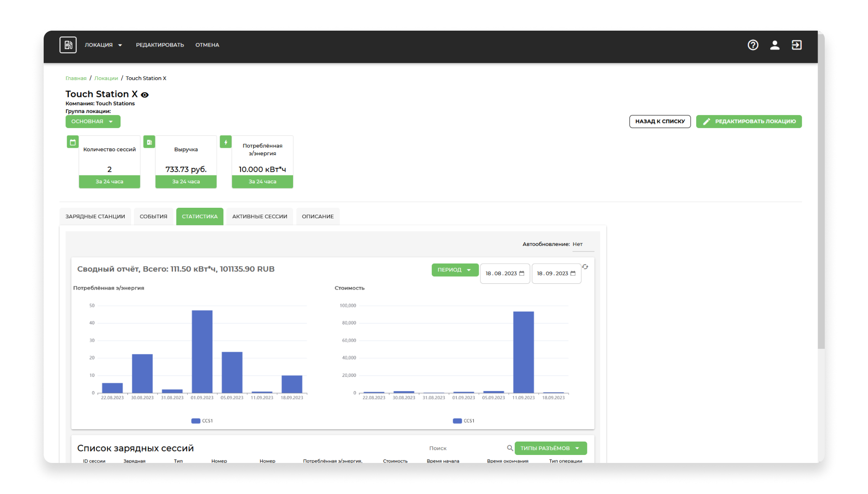Click the 05.09.2023 bar in energy chart

(232, 372)
